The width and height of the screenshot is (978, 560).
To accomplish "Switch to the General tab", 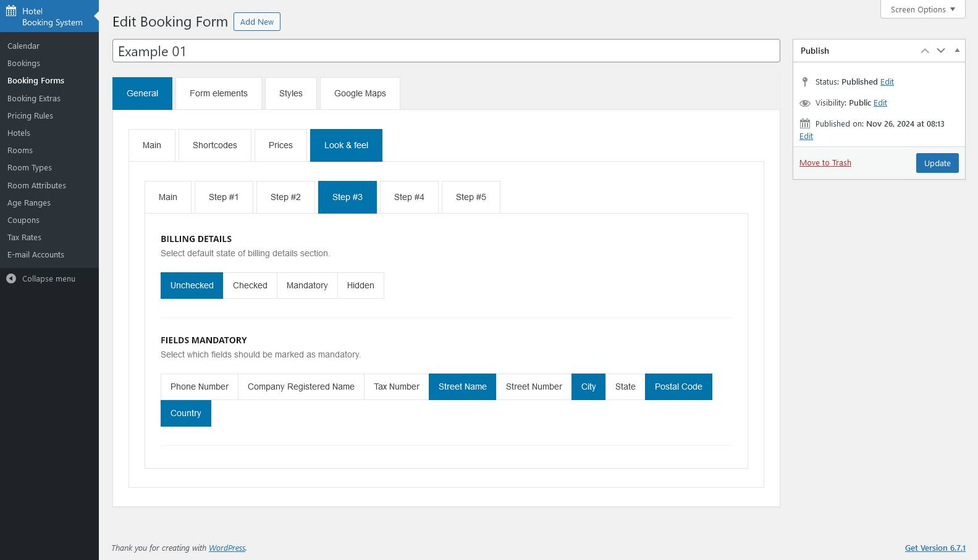I will click(142, 93).
